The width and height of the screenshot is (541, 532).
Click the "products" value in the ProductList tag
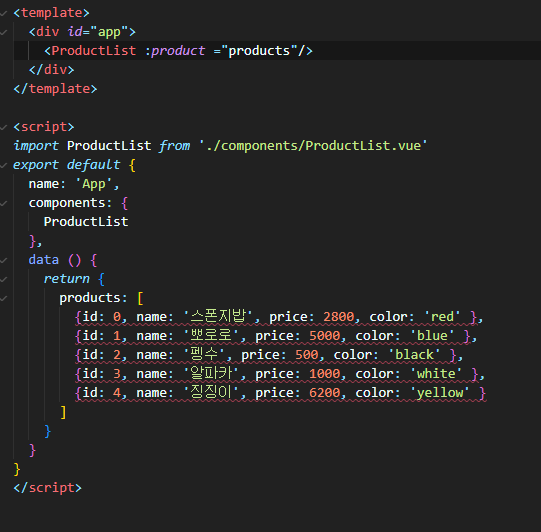point(259,51)
